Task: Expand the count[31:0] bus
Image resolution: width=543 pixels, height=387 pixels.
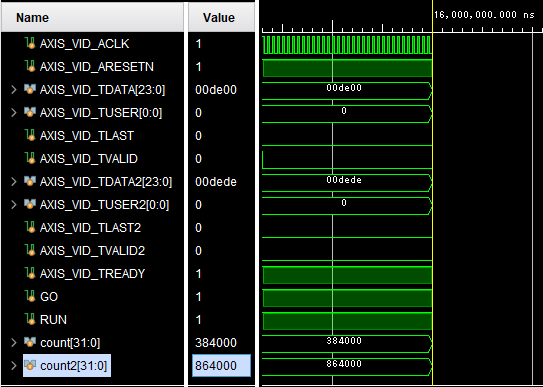Action: coord(14,343)
